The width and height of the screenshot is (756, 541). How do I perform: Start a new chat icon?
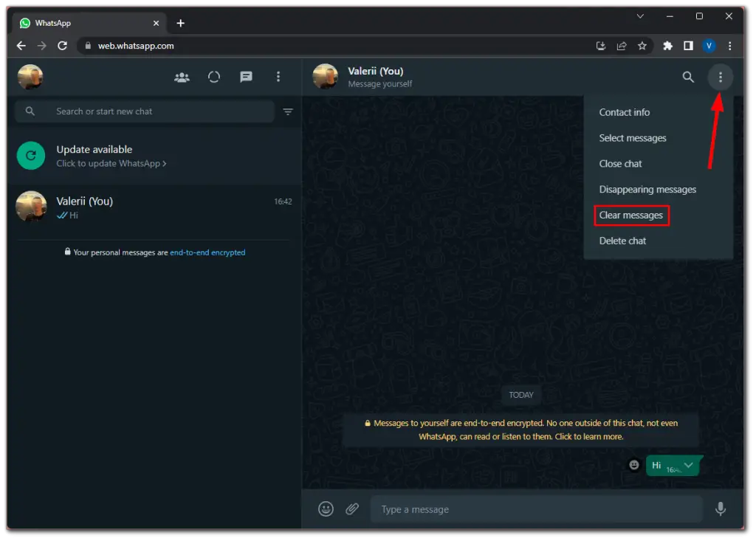coord(246,77)
